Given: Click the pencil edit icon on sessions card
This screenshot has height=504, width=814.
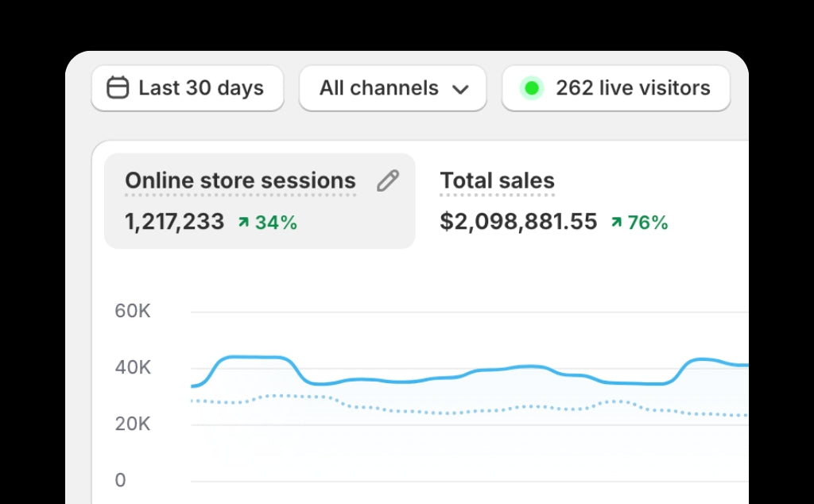Looking at the screenshot, I should [387, 181].
